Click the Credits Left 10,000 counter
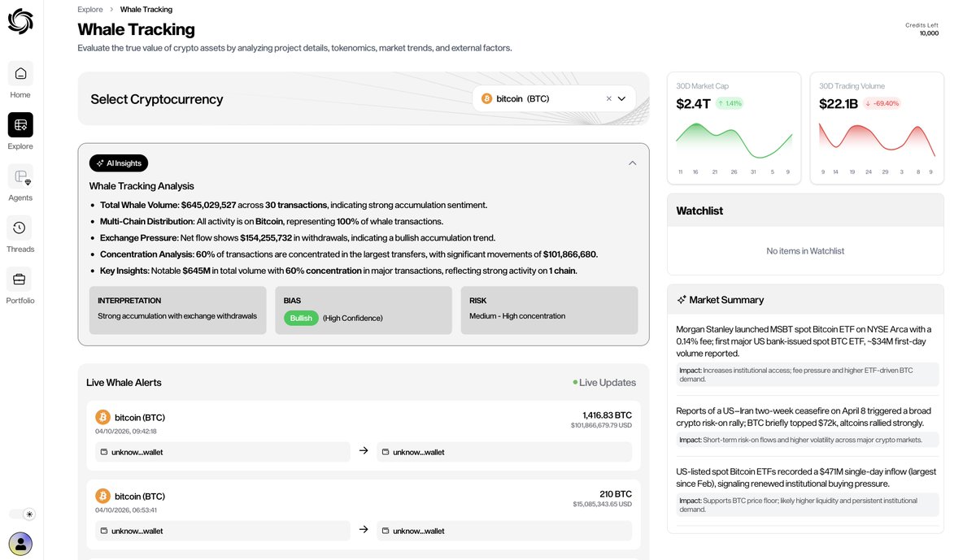Image resolution: width=976 pixels, height=560 pixels. click(922, 29)
